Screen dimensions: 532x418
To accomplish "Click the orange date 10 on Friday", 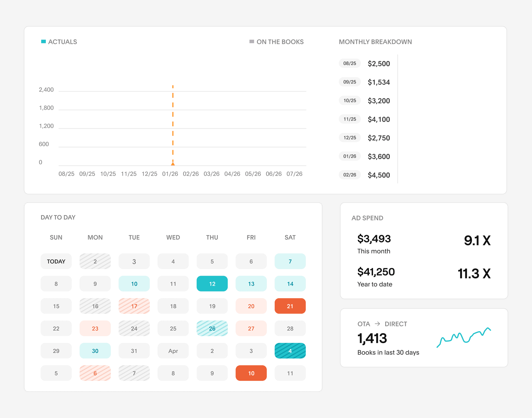I will click(x=251, y=373).
